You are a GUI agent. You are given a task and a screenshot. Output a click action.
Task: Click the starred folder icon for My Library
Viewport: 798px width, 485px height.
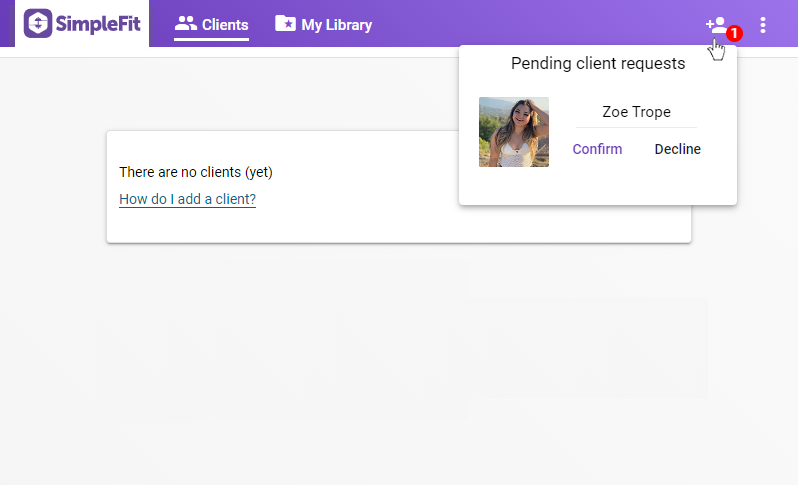pos(285,24)
